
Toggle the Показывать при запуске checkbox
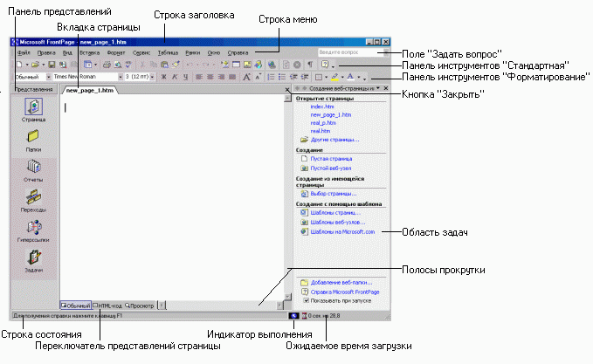click(307, 301)
